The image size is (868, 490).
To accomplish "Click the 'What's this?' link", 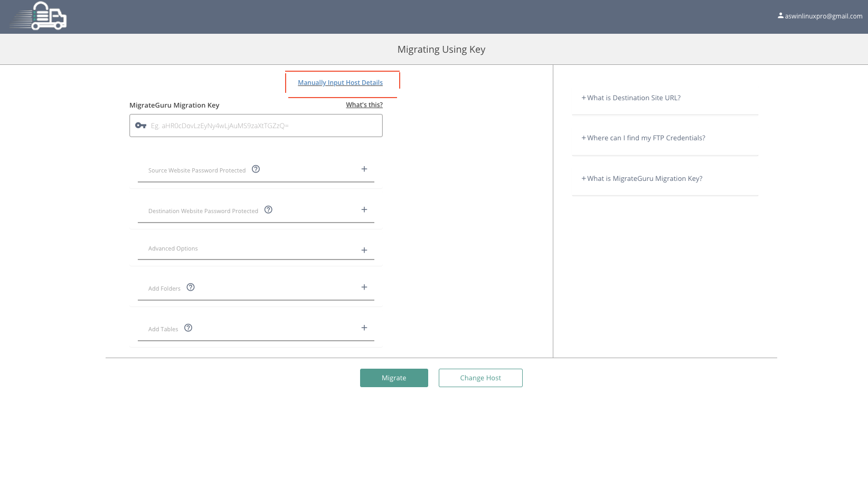I will click(364, 105).
